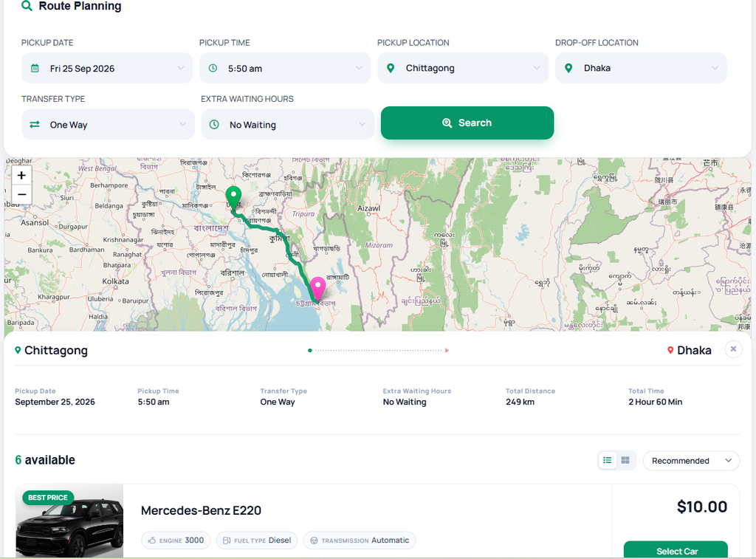The height and width of the screenshot is (559, 756).
Task: Click the green start marker on map
Action: pos(233,197)
